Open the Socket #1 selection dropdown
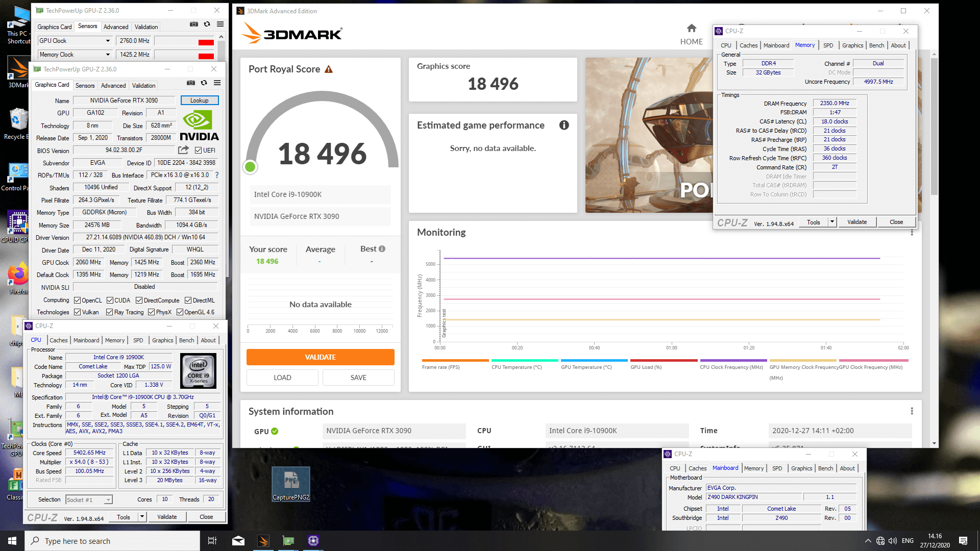 108,500
